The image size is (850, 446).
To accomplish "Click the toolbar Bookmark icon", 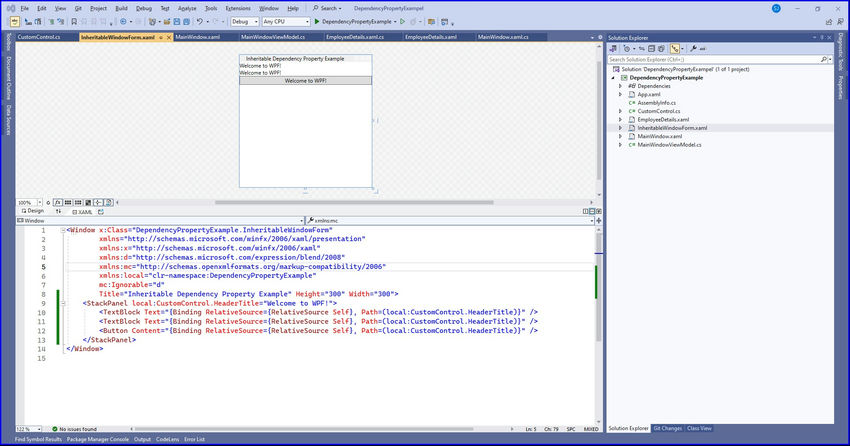I will point(74,22).
